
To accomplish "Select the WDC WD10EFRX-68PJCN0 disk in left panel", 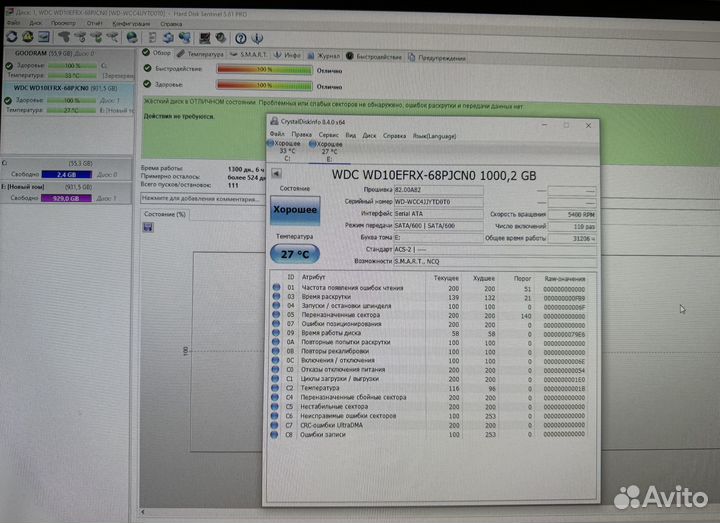I will [x=68, y=98].
